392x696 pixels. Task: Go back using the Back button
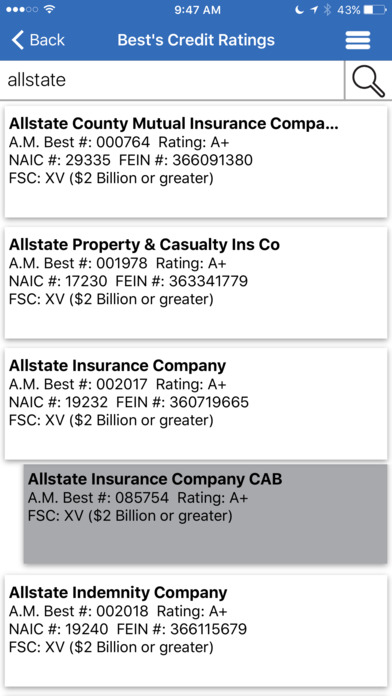(x=38, y=40)
